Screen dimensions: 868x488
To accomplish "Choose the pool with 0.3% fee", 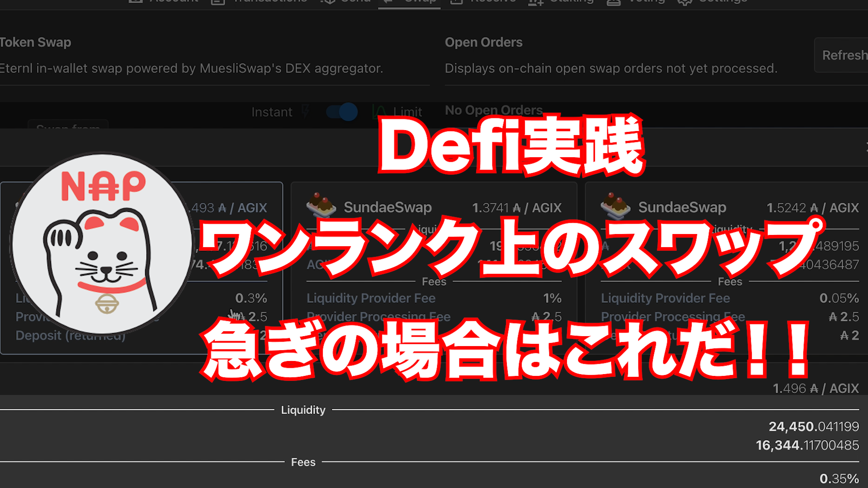I will tap(251, 298).
